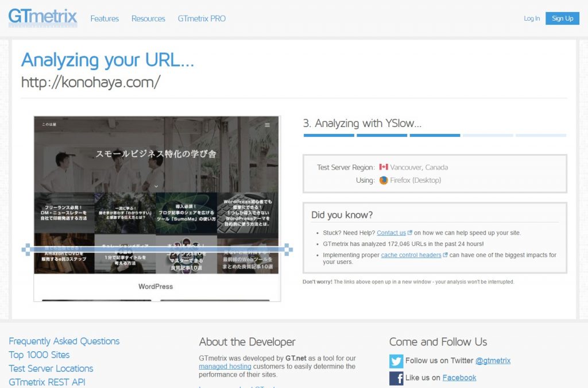Visit the Top 1000 Sites link

pos(39,355)
